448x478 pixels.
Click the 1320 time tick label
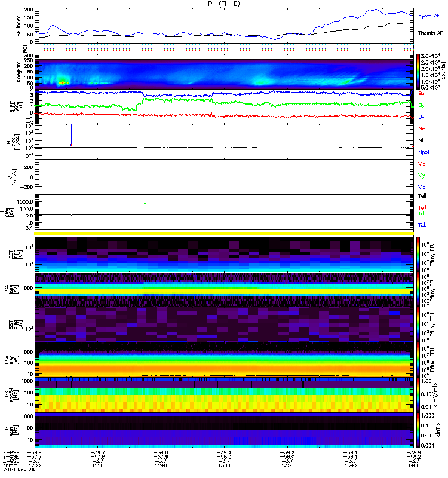click(287, 465)
